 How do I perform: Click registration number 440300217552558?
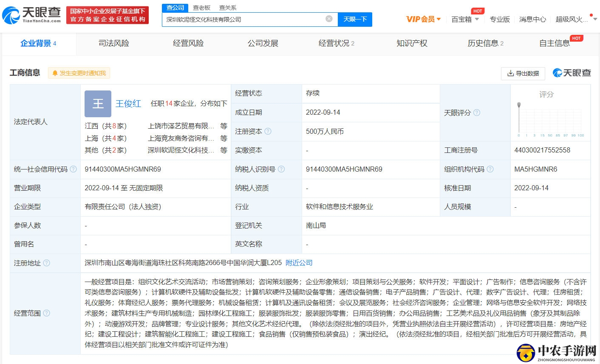click(542, 150)
